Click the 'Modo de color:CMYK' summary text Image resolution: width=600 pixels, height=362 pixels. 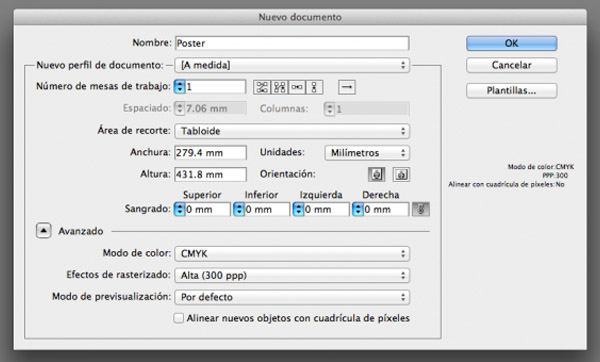[x=541, y=167]
